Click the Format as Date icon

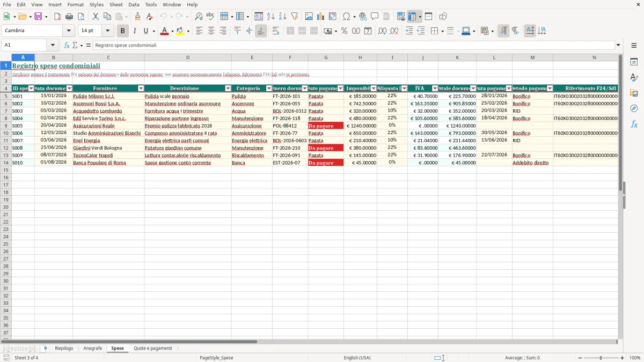(368, 31)
